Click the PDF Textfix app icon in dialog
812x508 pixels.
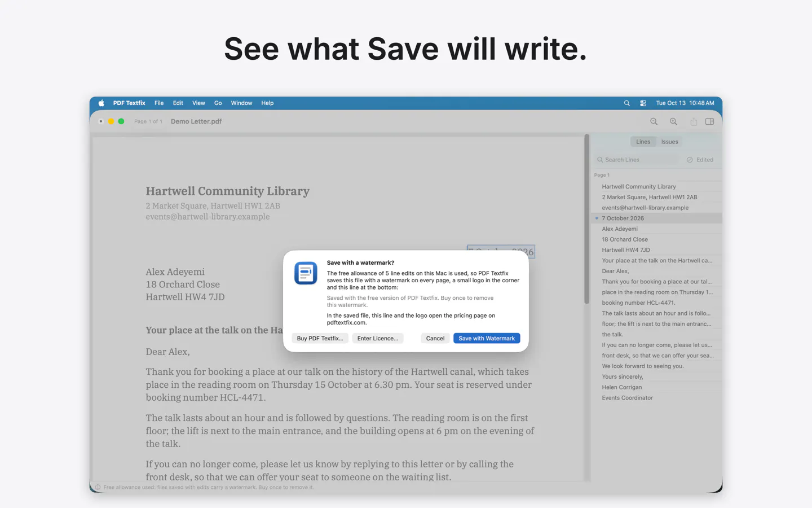pyautogui.click(x=306, y=273)
